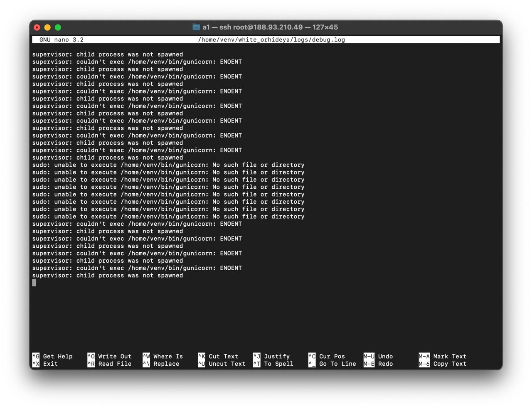
Task: Click the file path /home/venv/white_orhideya/logs/debug.log
Action: pos(271,40)
